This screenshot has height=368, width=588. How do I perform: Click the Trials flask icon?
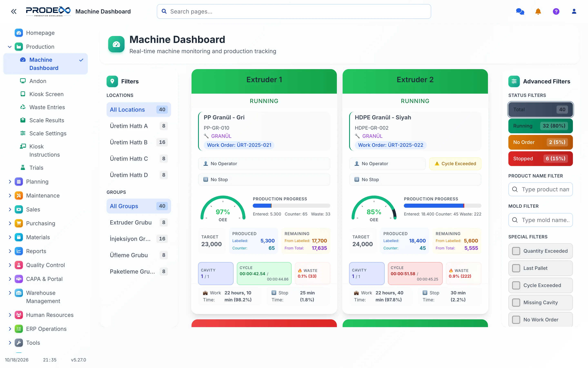(x=23, y=167)
